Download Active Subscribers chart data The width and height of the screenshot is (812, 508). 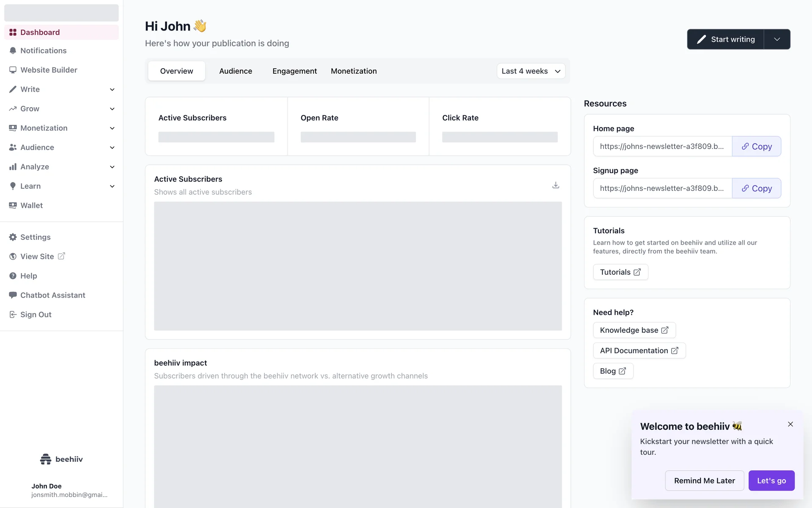coord(556,185)
